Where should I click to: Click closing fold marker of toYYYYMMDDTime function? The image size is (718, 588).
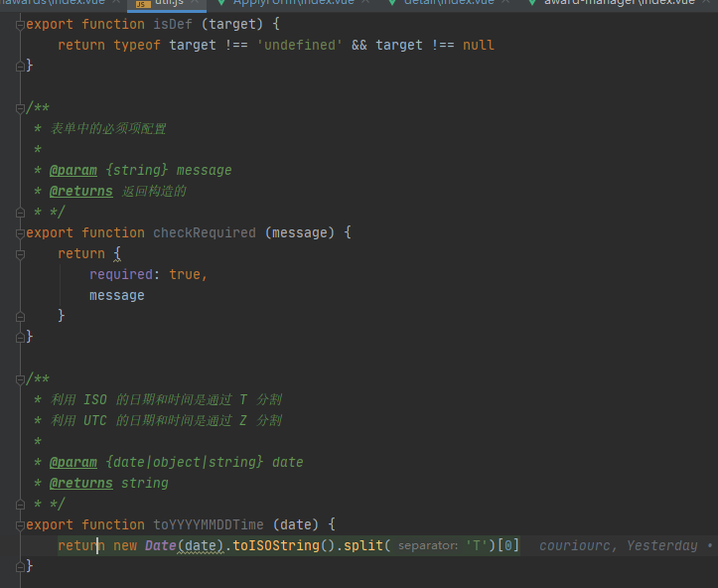(x=20, y=566)
